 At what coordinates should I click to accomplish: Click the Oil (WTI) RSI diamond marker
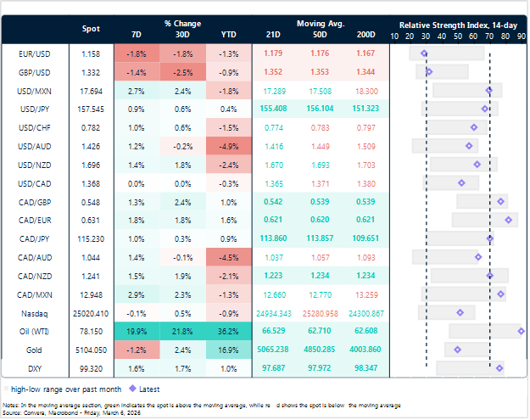[x=521, y=330]
